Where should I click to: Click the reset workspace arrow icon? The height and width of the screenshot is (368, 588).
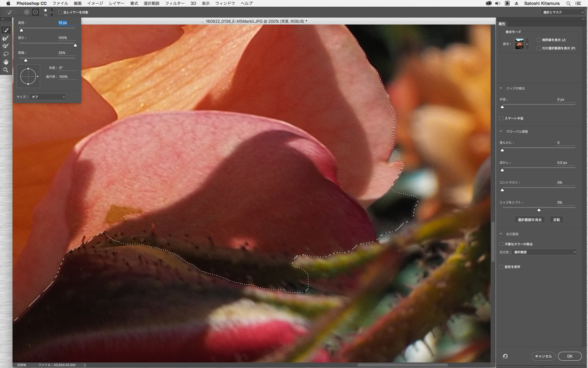pyautogui.click(x=505, y=356)
